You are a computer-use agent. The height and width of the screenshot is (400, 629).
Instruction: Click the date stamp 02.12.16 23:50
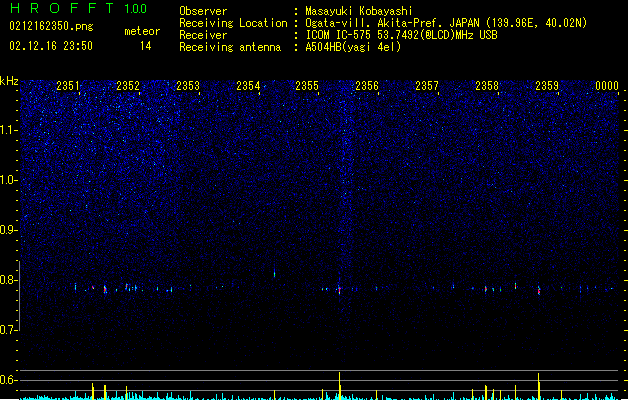51,46
